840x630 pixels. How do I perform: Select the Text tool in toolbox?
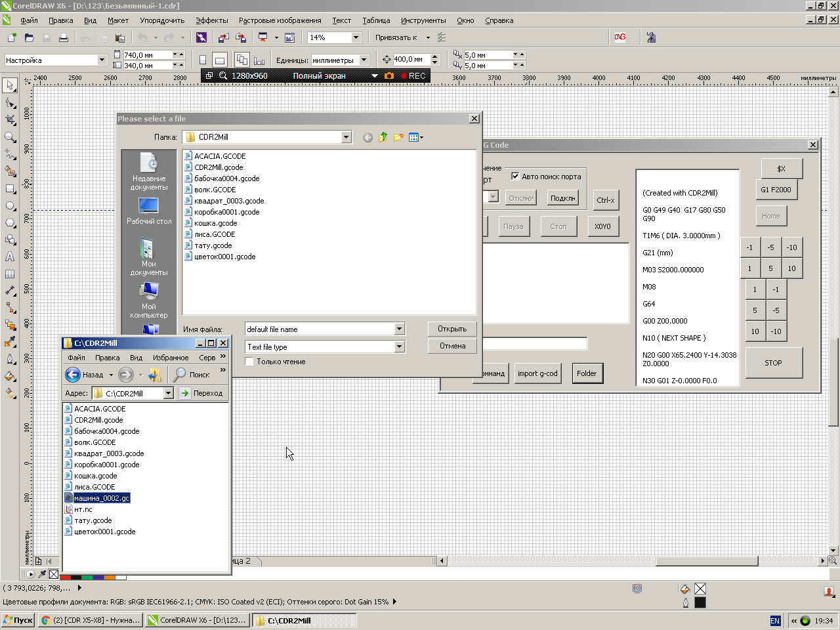10,257
